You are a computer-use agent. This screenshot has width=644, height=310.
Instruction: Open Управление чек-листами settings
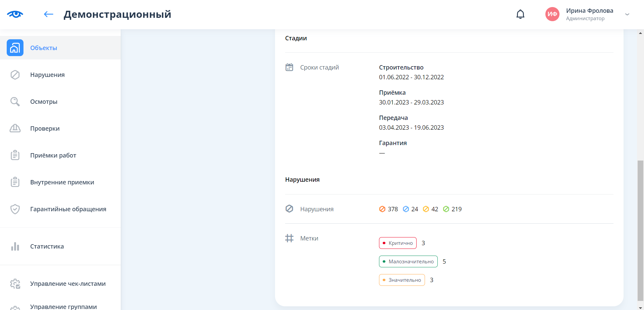click(x=68, y=284)
